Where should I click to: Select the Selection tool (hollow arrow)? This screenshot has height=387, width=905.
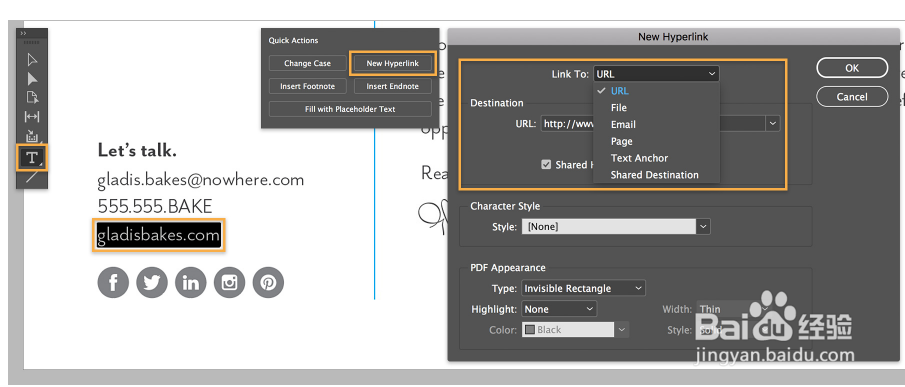(x=32, y=60)
